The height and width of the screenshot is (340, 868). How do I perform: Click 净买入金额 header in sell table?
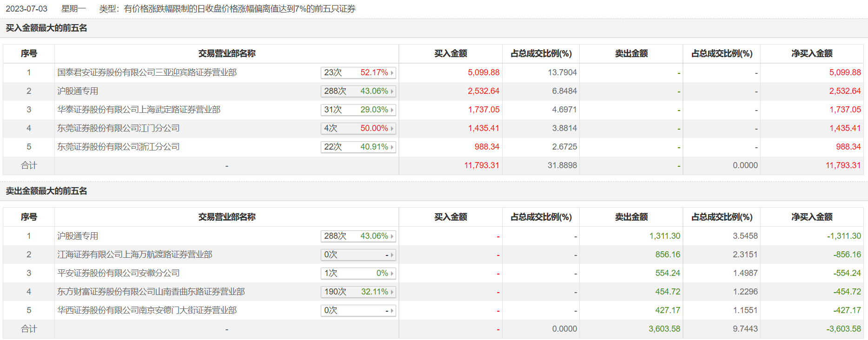[x=812, y=217]
